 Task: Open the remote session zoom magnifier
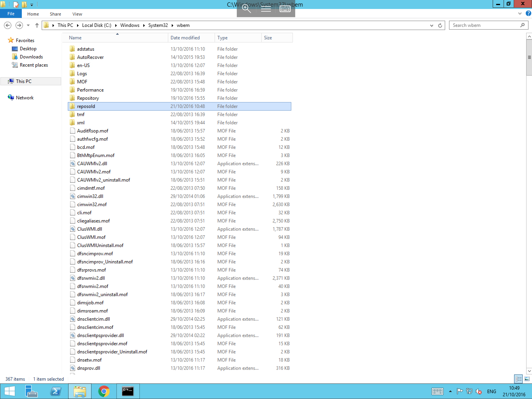click(x=246, y=9)
